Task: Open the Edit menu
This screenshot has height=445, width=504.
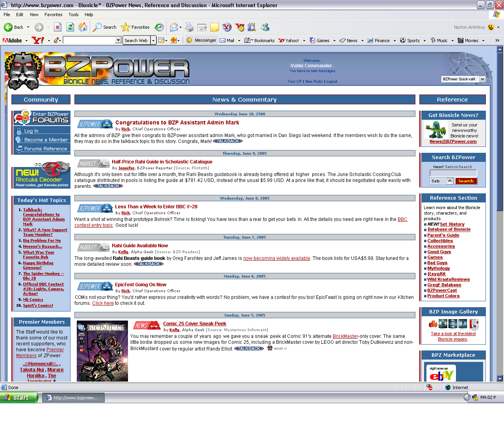Action: coord(20,15)
